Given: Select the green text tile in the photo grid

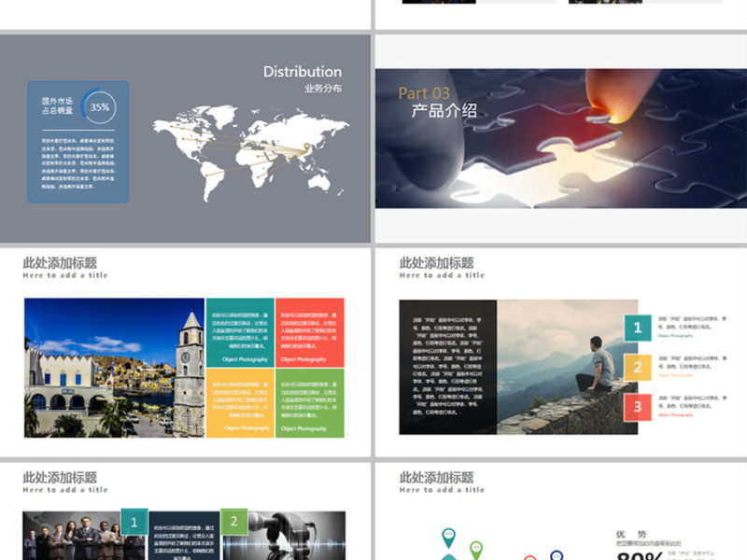Looking at the screenshot, I should pos(309,402).
